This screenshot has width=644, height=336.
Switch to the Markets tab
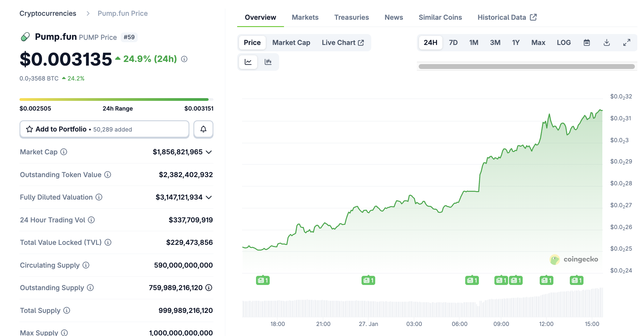[x=305, y=17]
